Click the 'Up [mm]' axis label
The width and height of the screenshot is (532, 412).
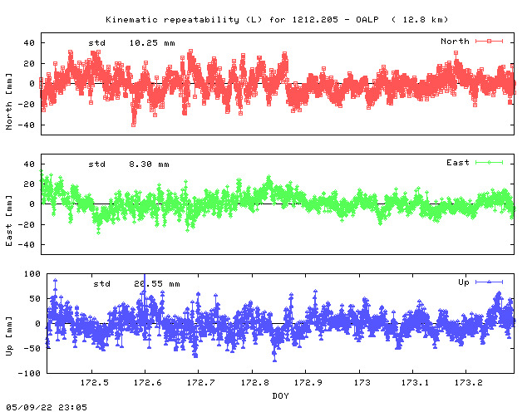9,336
